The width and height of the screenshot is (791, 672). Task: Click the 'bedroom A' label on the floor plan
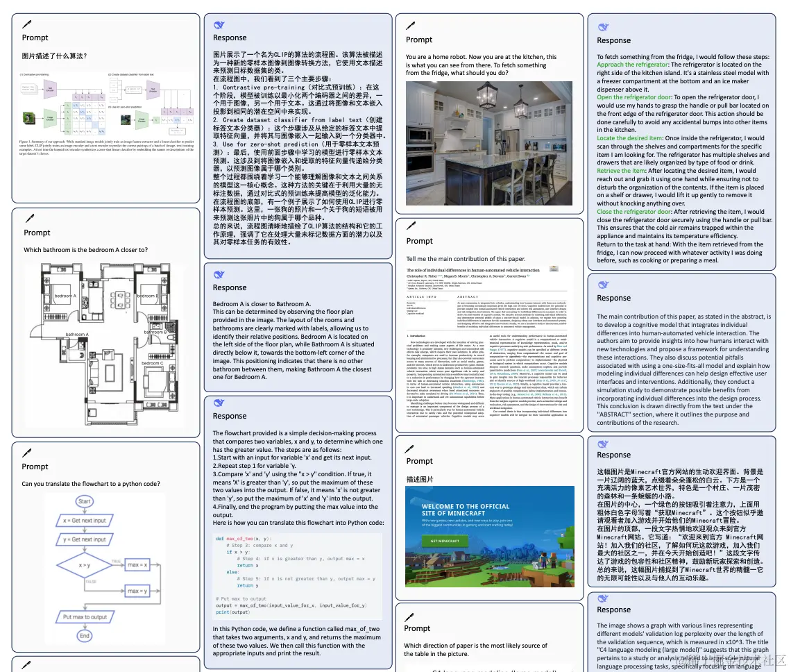click(65, 296)
